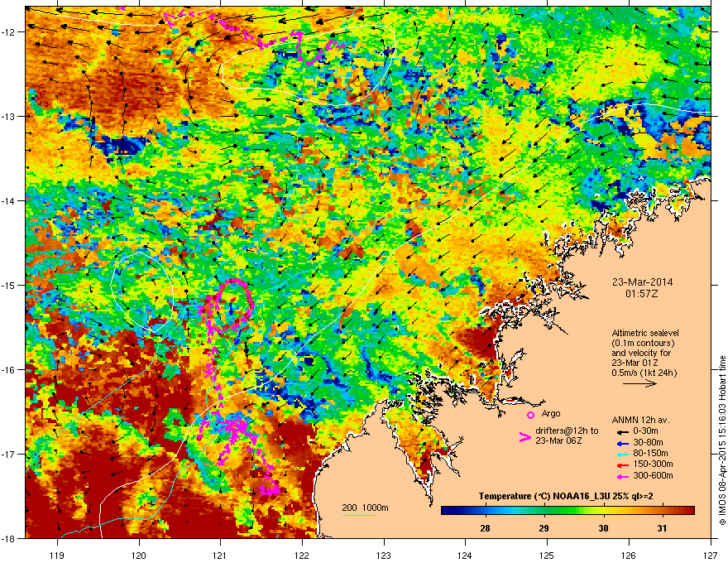
Task: Click the 0-30m depth label
Action: (645, 431)
